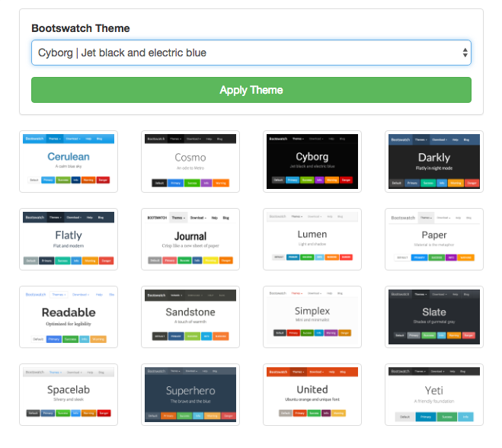Select the Lumen theme thumbnail
This screenshot has width=502, height=448.
(312, 239)
